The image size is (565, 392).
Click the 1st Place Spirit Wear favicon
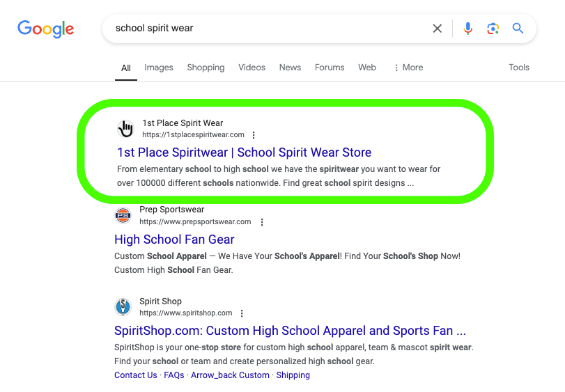[x=125, y=129]
